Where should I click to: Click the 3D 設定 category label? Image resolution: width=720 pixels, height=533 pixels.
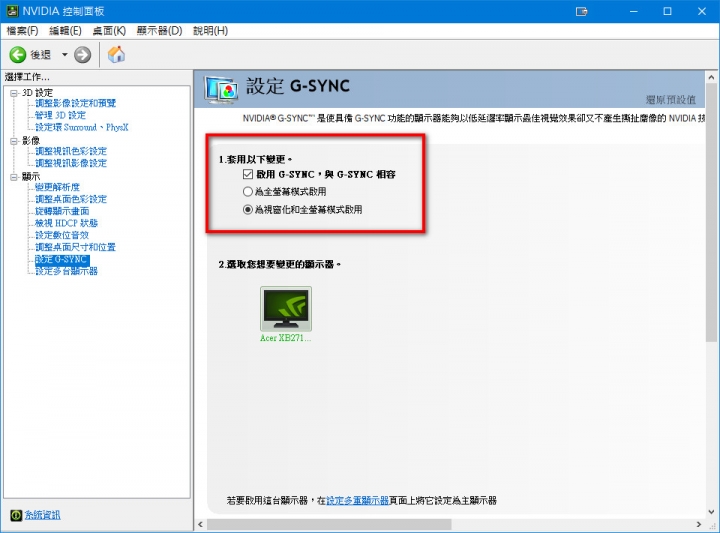pos(38,93)
